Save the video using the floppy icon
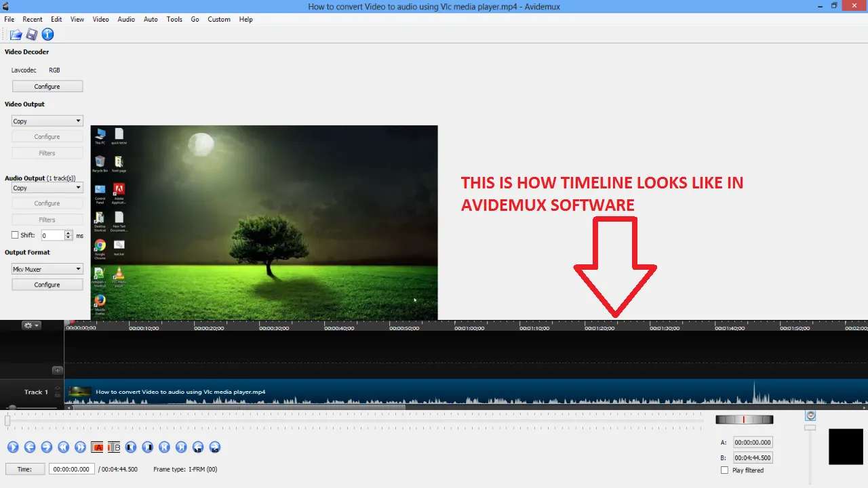 coord(32,35)
